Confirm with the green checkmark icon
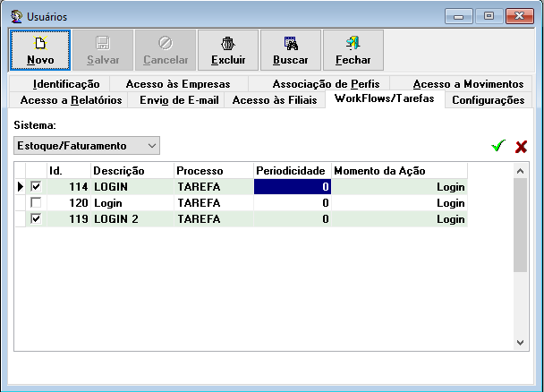The image size is (544, 392). 498,146
